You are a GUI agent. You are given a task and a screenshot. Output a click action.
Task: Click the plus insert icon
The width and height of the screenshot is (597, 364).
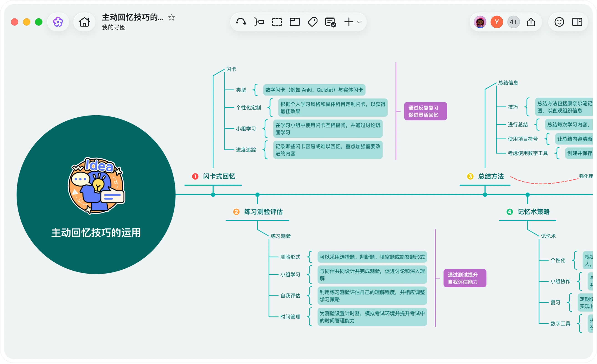[349, 22]
